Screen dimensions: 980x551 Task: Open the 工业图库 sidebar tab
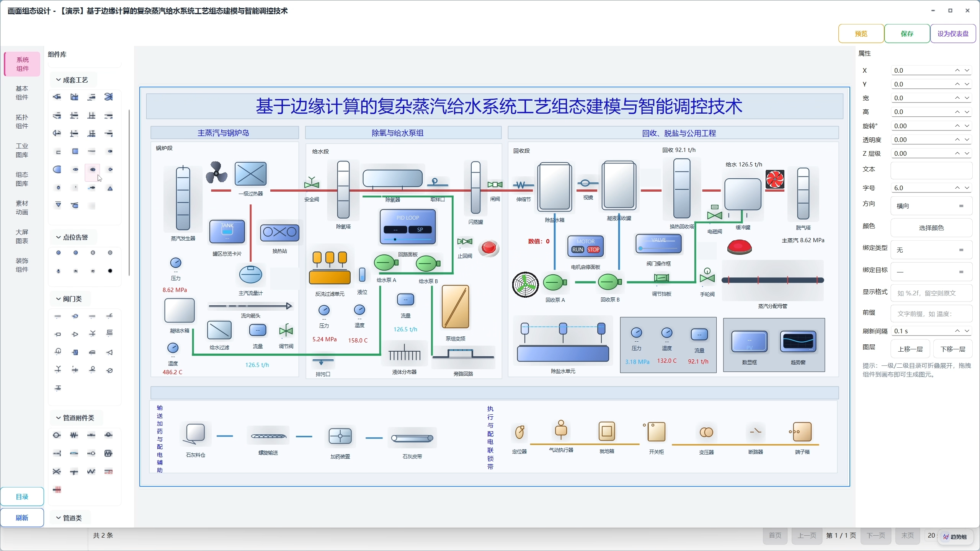pyautogui.click(x=22, y=150)
